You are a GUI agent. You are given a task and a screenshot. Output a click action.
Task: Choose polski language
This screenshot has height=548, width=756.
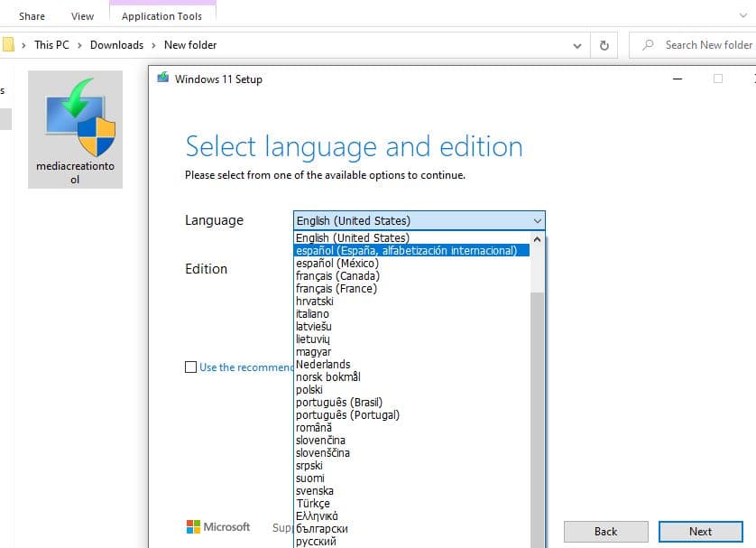pyautogui.click(x=411, y=390)
